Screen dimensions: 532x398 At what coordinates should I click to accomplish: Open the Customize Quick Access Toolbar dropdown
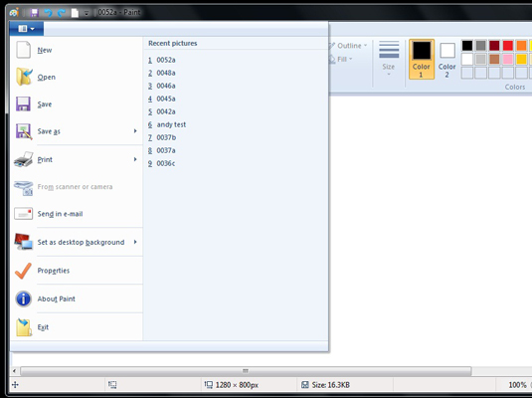87,13
